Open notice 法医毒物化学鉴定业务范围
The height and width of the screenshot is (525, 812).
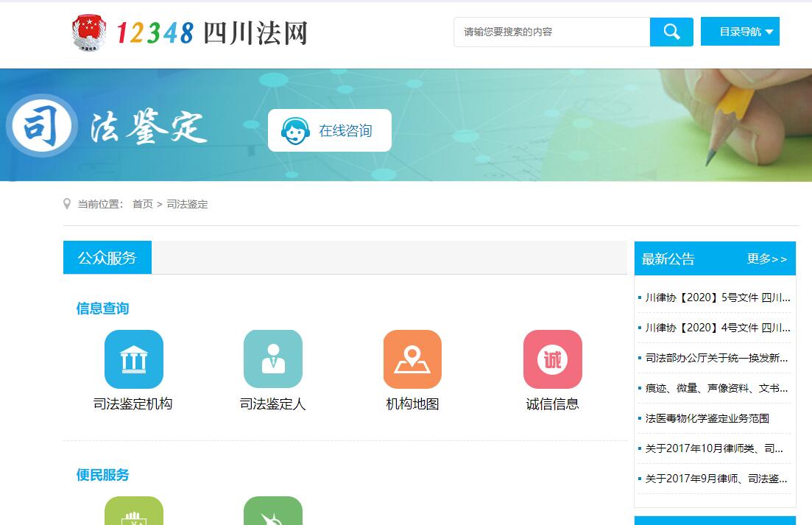pyautogui.click(x=707, y=418)
